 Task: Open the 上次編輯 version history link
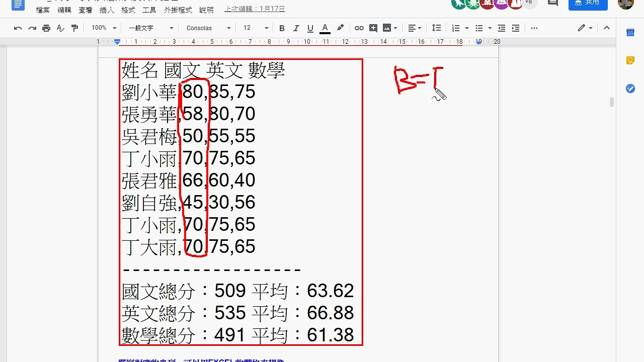coord(255,9)
